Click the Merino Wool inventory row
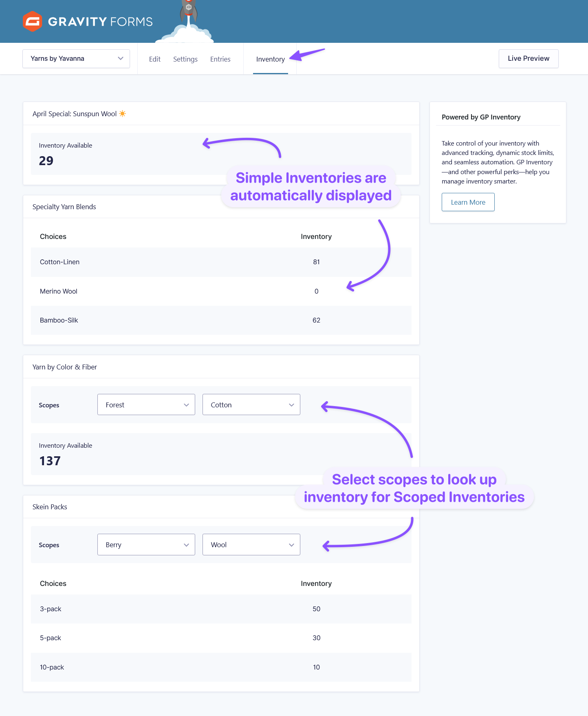The width and height of the screenshot is (588, 716). click(x=221, y=291)
